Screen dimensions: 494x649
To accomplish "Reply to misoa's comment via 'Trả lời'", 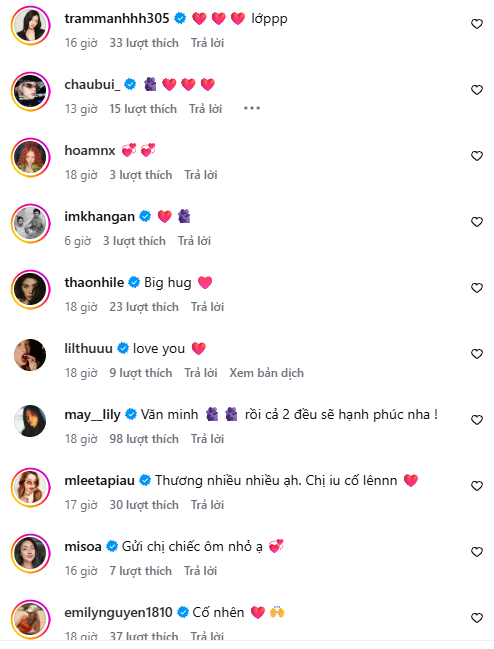I will click(201, 571).
